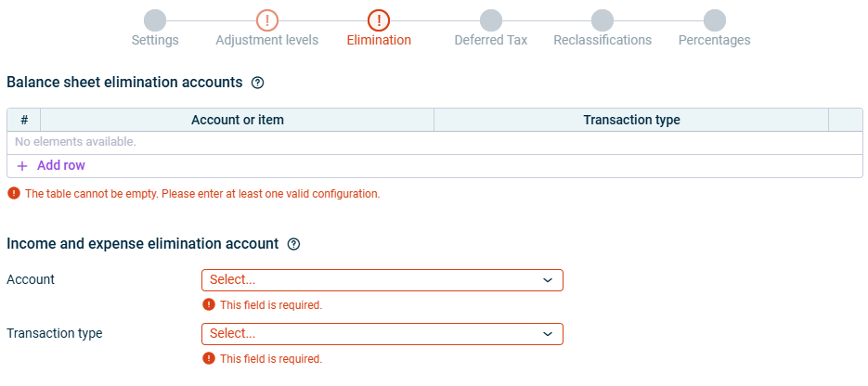
Task: Click the plus icon beside Add row
Action: [22, 166]
